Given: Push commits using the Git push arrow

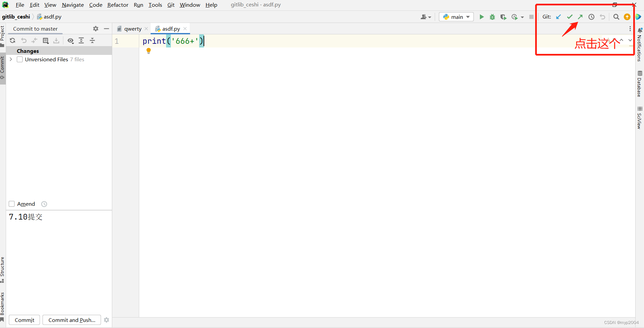Looking at the screenshot, I should (581, 17).
